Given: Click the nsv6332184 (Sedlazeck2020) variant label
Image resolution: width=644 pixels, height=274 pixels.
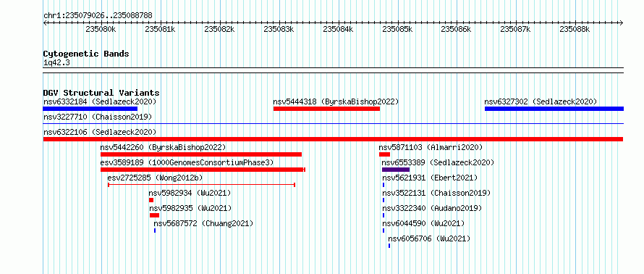Looking at the screenshot, I should pyautogui.click(x=100, y=101).
